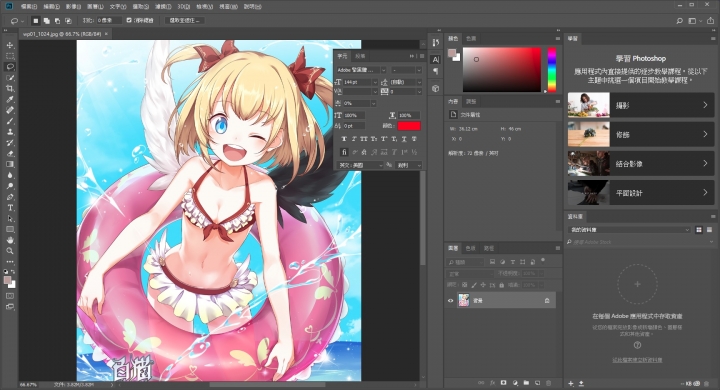Select the Move tool
This screenshot has width=720, height=390.
coord(10,45)
